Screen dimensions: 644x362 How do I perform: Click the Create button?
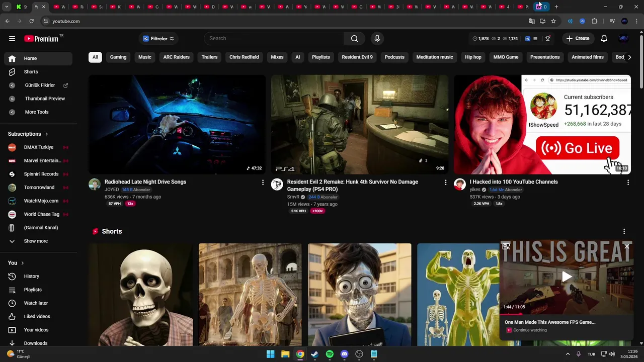(x=578, y=39)
